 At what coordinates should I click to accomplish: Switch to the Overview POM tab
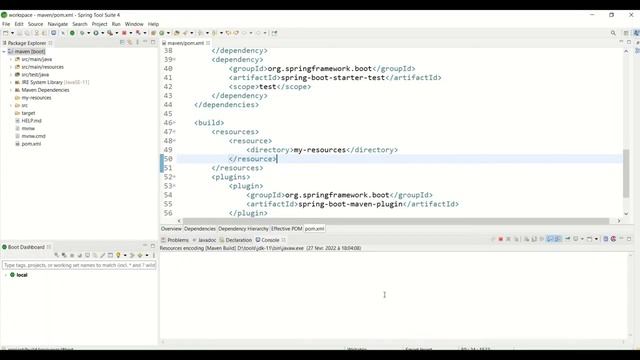pyautogui.click(x=171, y=229)
